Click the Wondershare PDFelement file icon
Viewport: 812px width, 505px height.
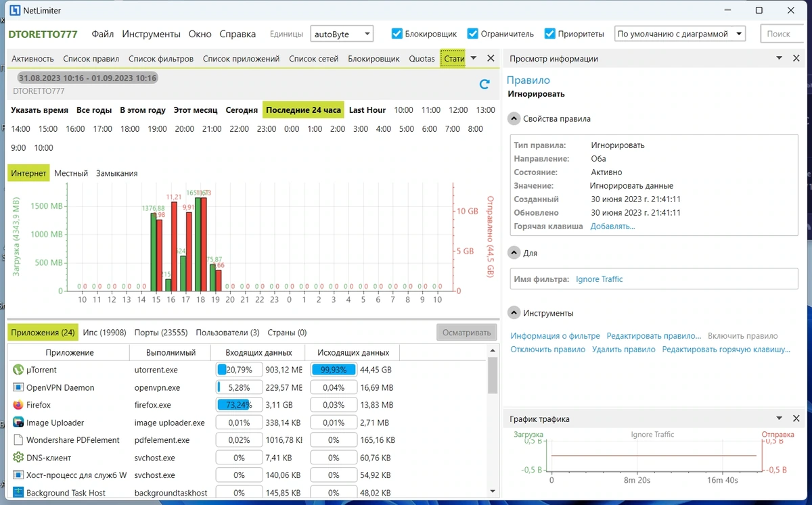coord(18,440)
